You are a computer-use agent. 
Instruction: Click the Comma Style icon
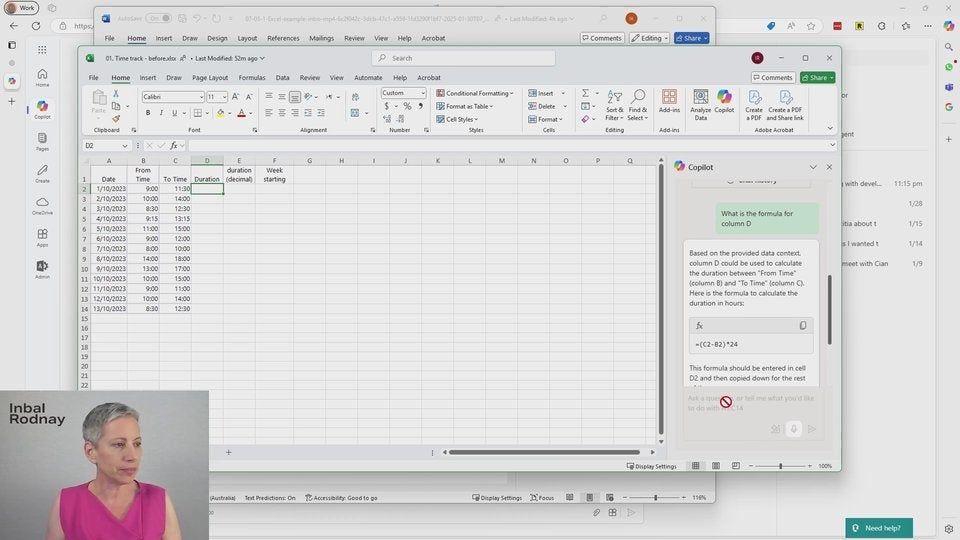coord(421,107)
